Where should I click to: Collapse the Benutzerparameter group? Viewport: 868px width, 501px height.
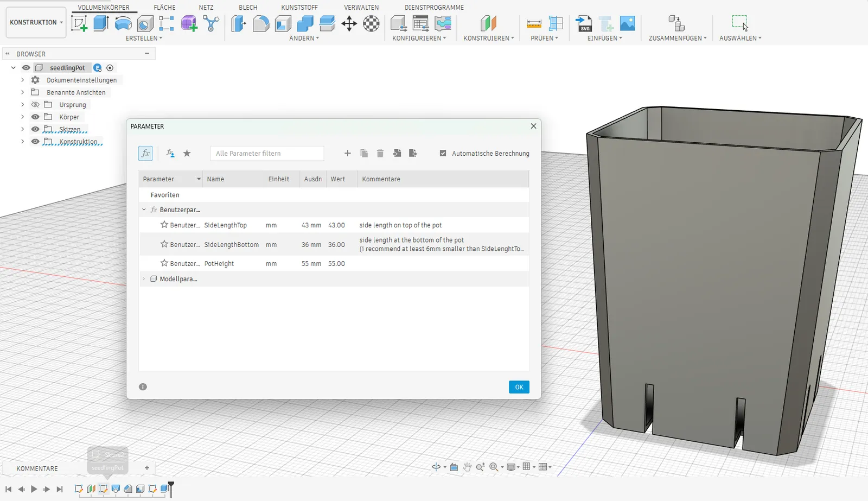click(144, 210)
